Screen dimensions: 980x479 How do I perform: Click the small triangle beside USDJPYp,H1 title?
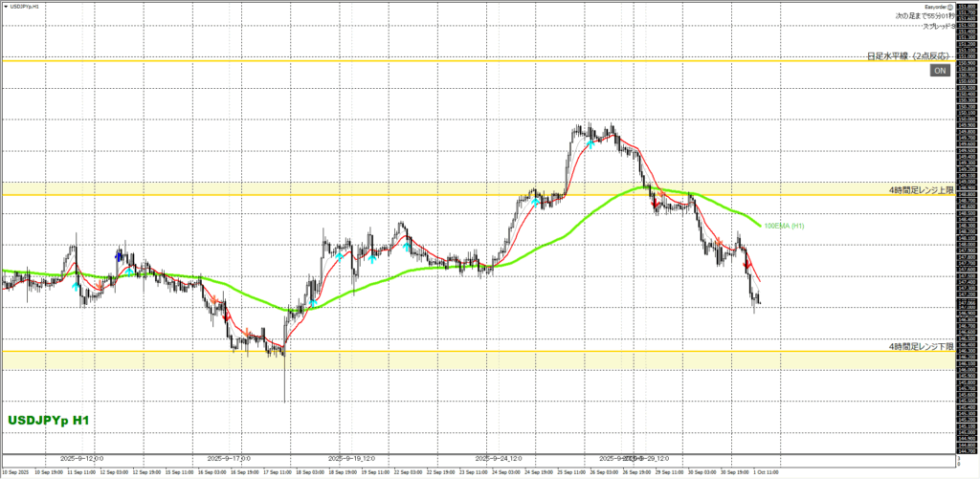click(x=4, y=6)
